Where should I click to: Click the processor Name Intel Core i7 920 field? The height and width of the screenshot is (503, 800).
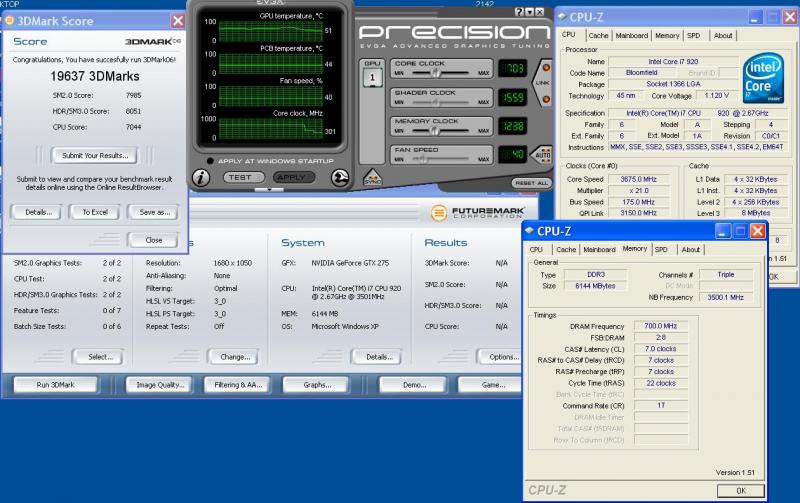point(673,61)
